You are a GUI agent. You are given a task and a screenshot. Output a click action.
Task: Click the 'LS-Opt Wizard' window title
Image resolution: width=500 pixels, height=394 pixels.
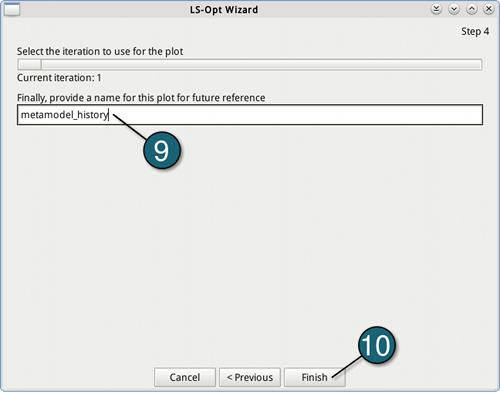(224, 10)
